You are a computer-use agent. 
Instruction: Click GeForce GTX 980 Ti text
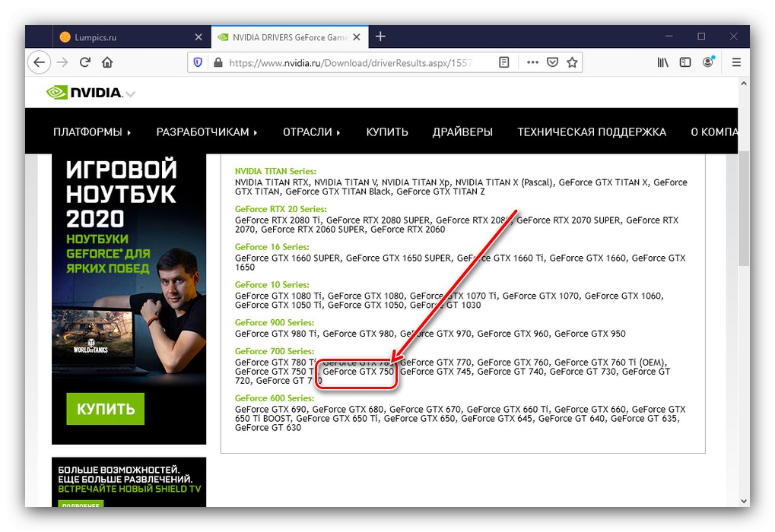click(276, 334)
